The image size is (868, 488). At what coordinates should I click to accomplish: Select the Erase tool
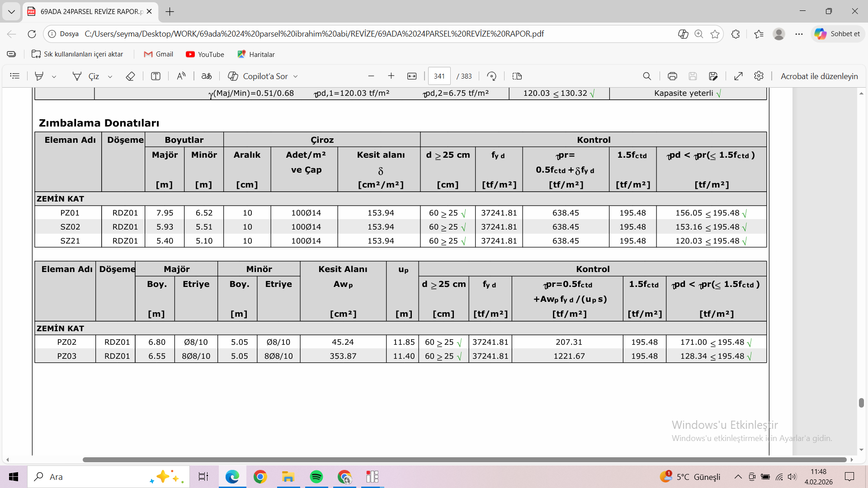(130, 76)
